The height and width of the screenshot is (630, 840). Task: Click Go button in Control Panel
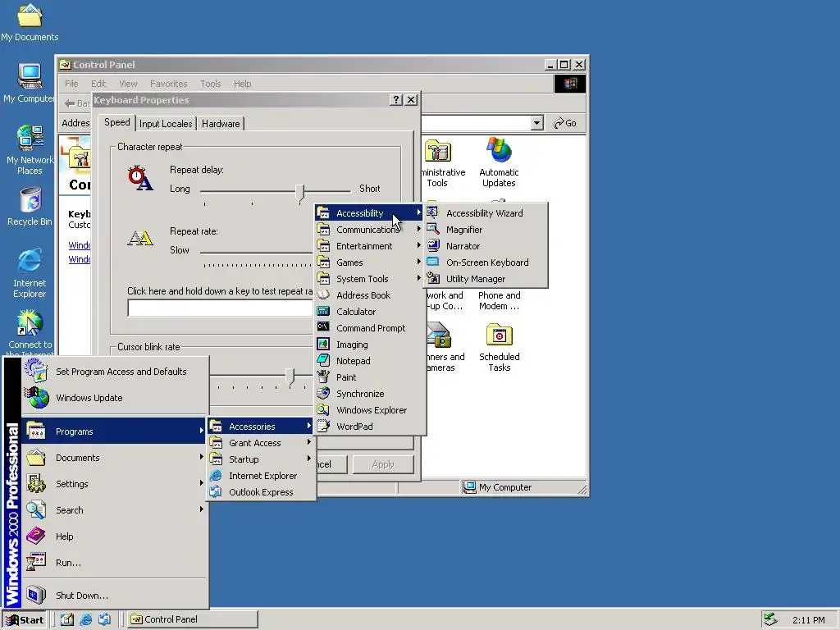(565, 123)
